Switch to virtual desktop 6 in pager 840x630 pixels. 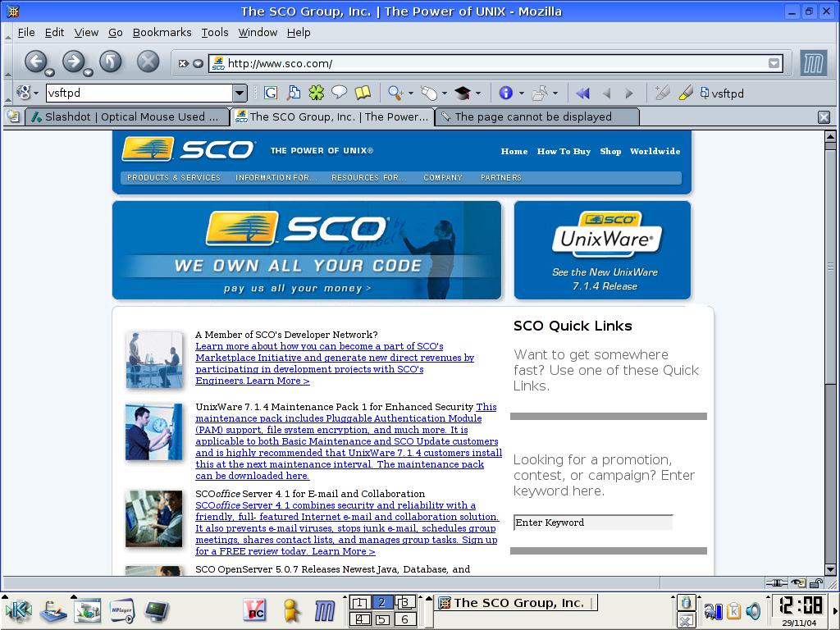point(404,619)
